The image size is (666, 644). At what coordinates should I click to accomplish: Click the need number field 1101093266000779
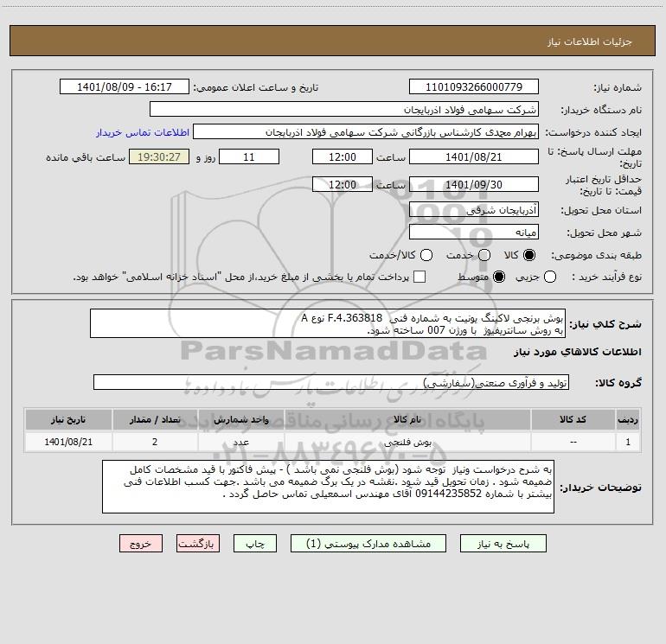[x=474, y=86]
